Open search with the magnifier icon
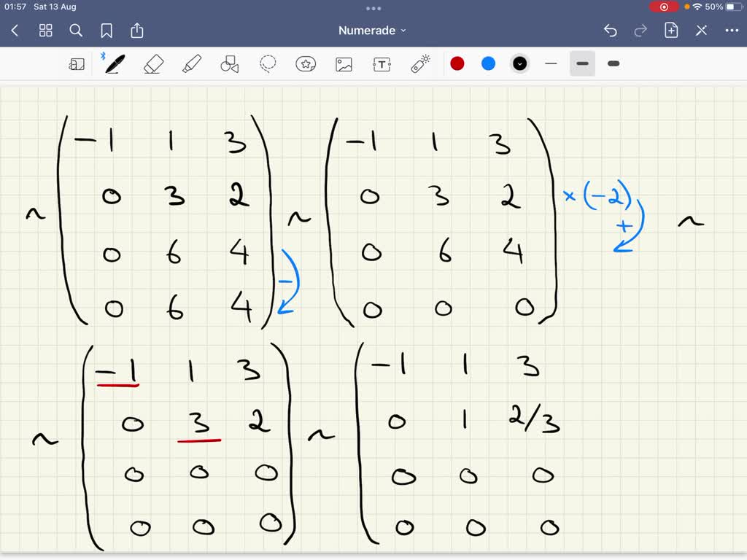 [76, 31]
